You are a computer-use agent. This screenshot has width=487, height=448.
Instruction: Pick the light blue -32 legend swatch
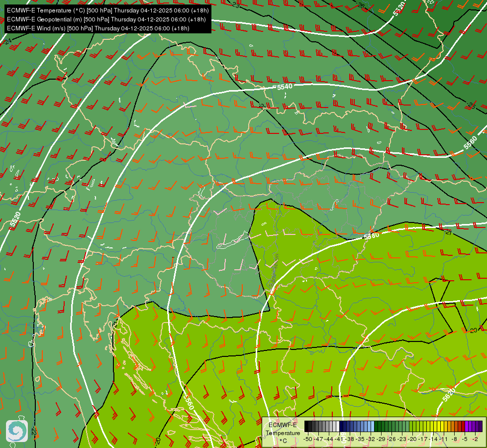pos(373,426)
